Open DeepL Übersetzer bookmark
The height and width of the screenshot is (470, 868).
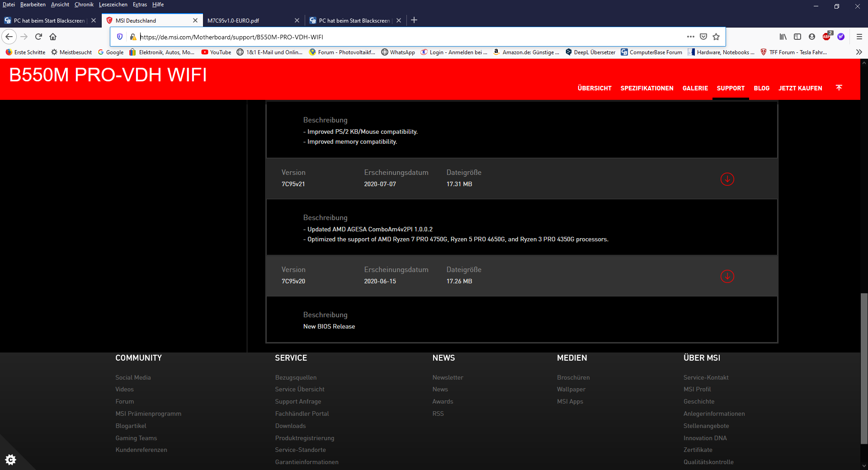(590, 52)
